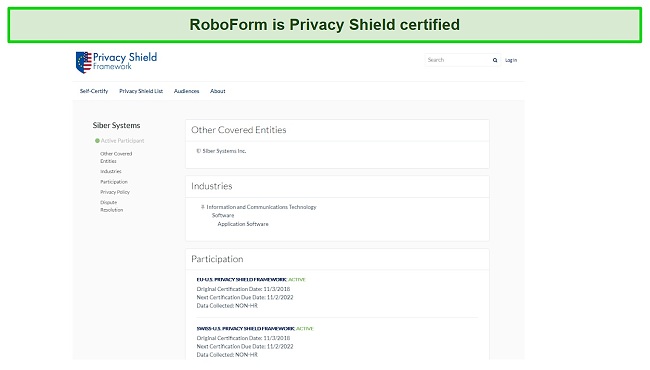Viewport: 650px width, 370px height.
Task: Click the Siber Systems heading
Action: tap(116, 125)
